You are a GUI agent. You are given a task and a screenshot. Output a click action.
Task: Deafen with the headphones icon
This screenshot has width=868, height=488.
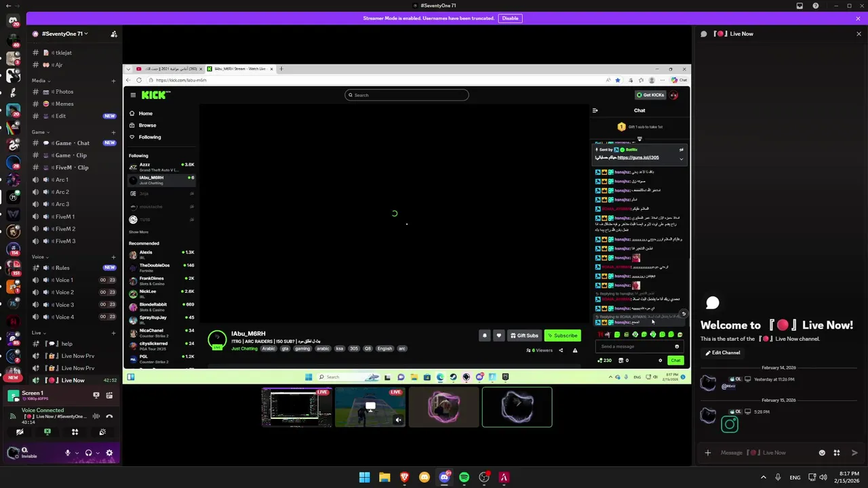88,453
